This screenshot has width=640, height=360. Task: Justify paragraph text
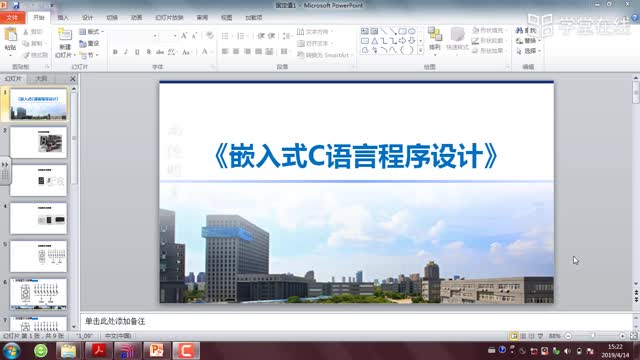tap(258, 51)
